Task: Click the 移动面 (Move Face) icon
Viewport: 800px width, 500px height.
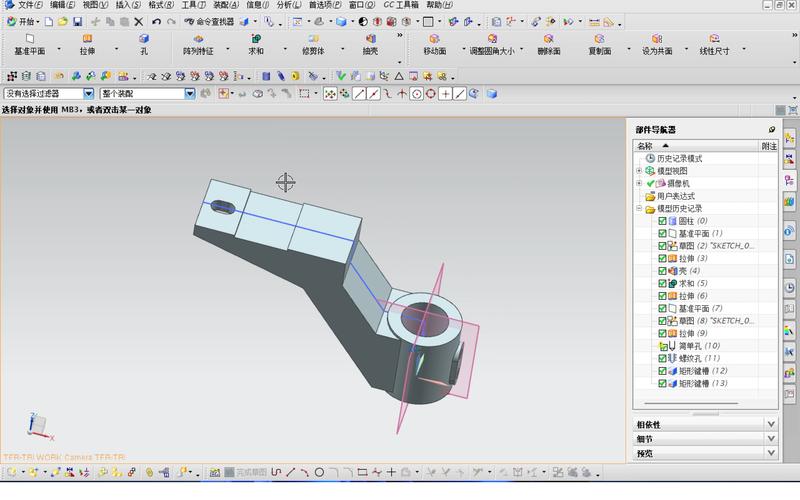Action: pyautogui.click(x=434, y=39)
